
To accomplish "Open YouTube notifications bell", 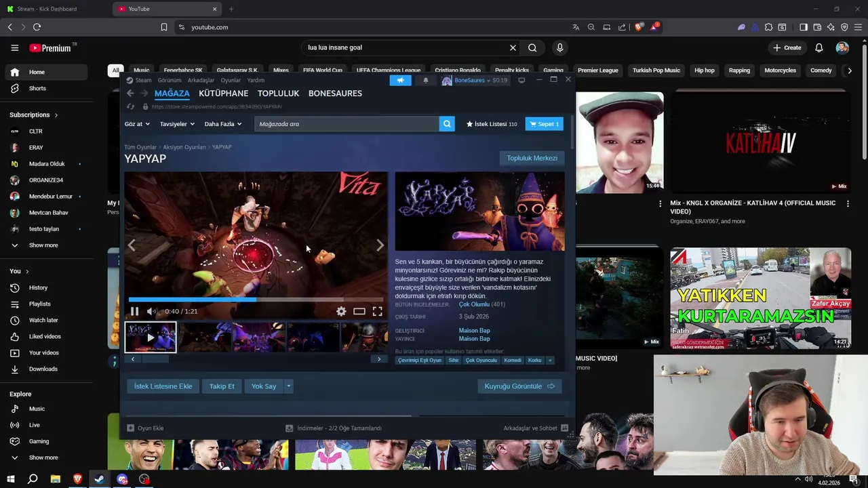I will click(819, 47).
